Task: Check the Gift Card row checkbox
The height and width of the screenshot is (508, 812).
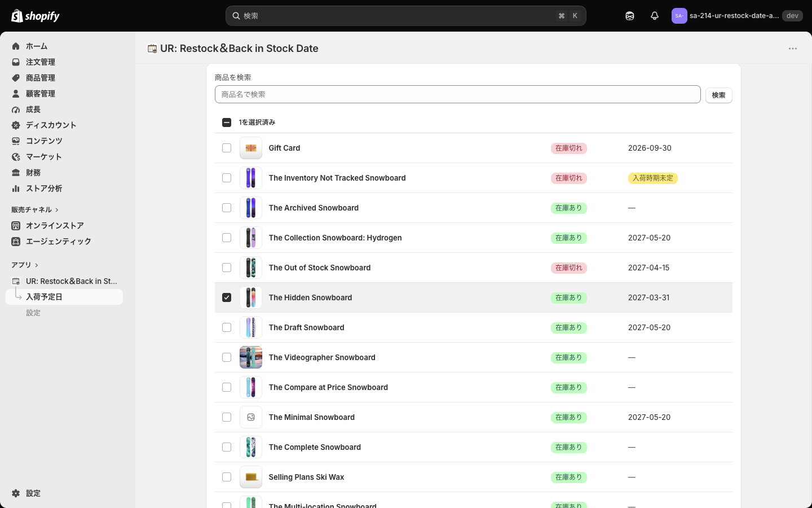Action: (227, 148)
